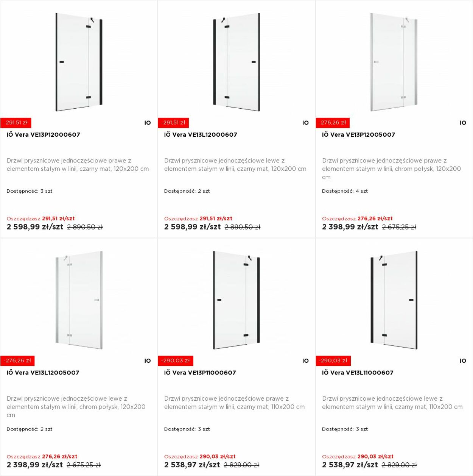Open the IÖ Vera VE13L12000607 product title
The width and height of the screenshot is (473, 476).
pos(201,134)
